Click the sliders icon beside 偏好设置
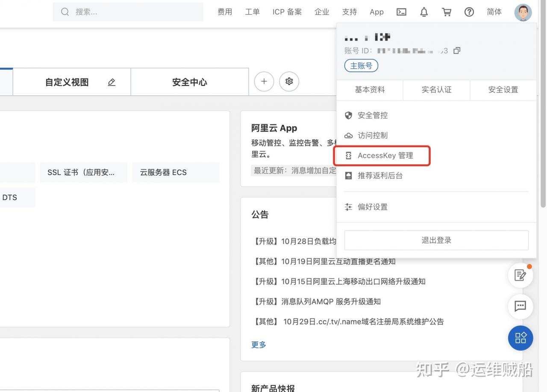 pyautogui.click(x=349, y=207)
